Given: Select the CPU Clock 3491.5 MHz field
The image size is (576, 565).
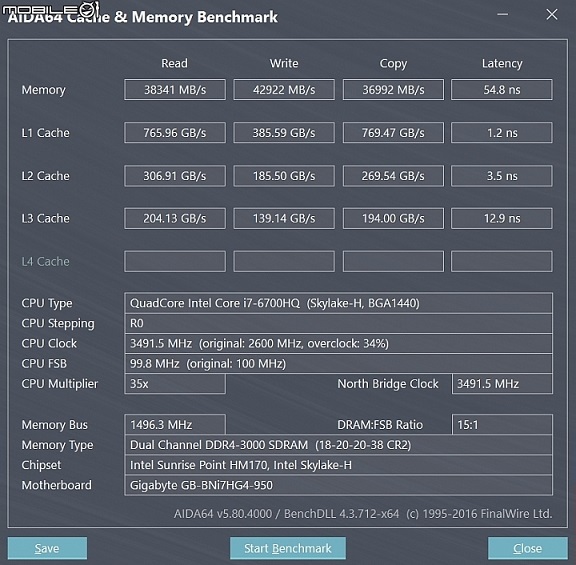Looking at the screenshot, I should [x=338, y=343].
